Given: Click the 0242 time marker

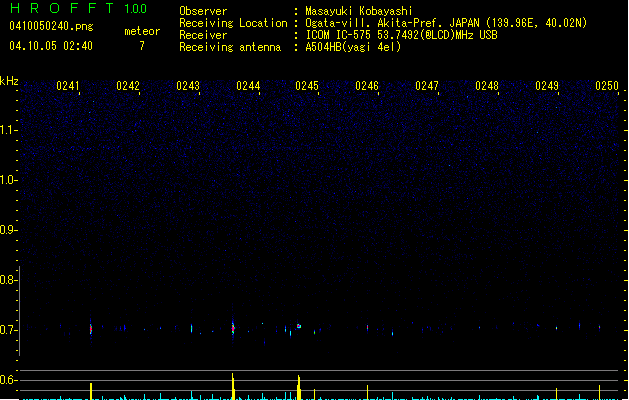Looking at the screenshot, I should click(128, 86).
